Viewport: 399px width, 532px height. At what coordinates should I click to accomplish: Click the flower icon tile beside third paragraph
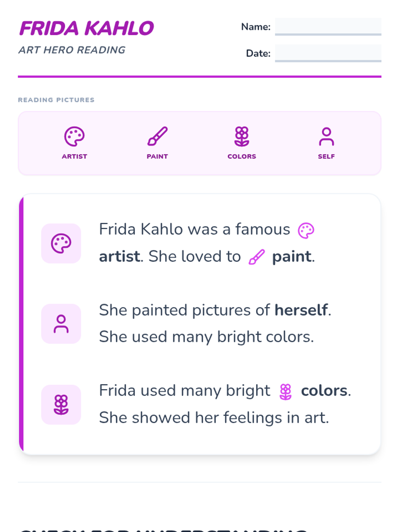tap(61, 405)
